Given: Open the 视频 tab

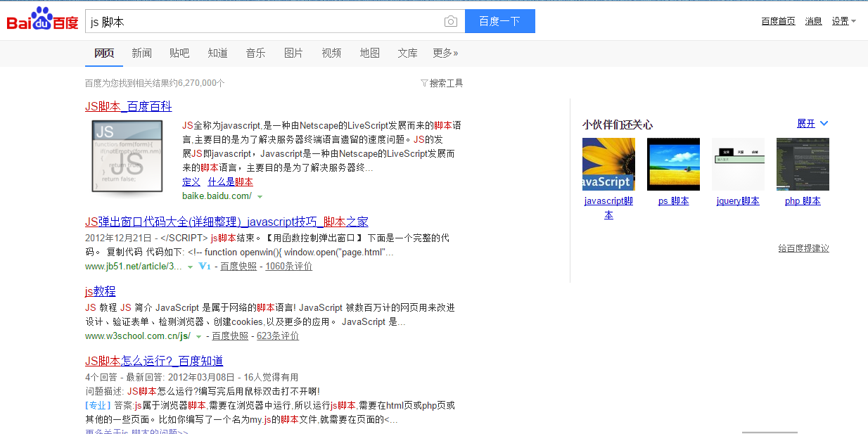Looking at the screenshot, I should tap(331, 53).
